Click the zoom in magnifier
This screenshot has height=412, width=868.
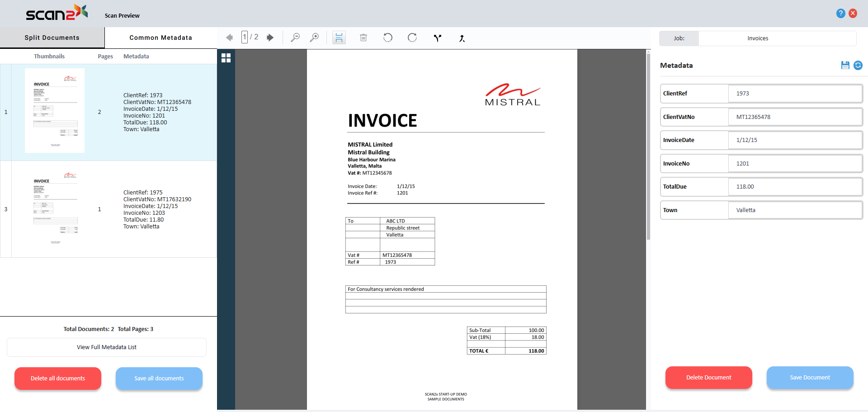[314, 38]
